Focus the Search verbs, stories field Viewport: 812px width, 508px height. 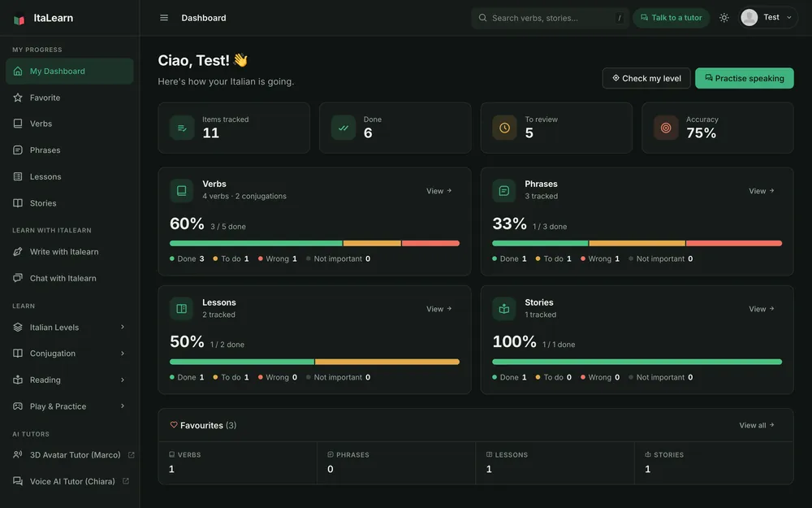[550, 18]
